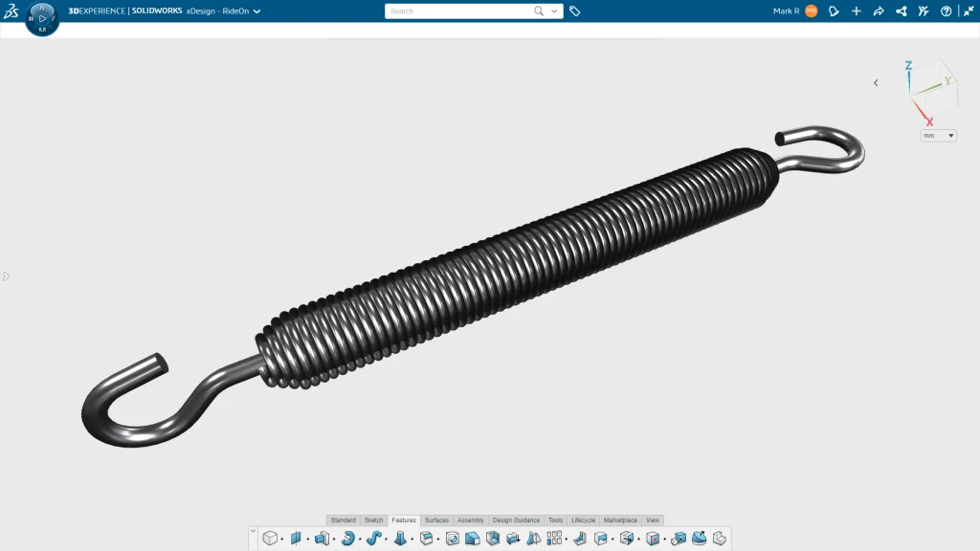The width and height of the screenshot is (980, 551).
Task: Click the Share arrow icon
Action: click(879, 11)
